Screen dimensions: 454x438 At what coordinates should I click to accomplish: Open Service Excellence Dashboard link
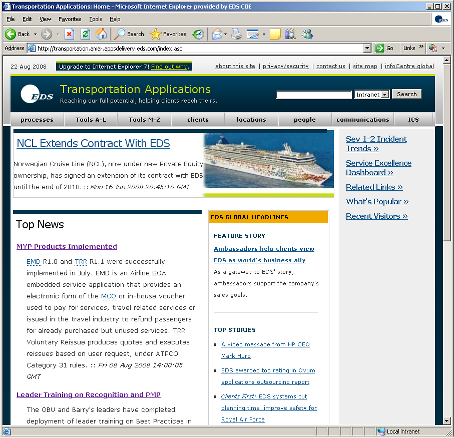click(378, 168)
